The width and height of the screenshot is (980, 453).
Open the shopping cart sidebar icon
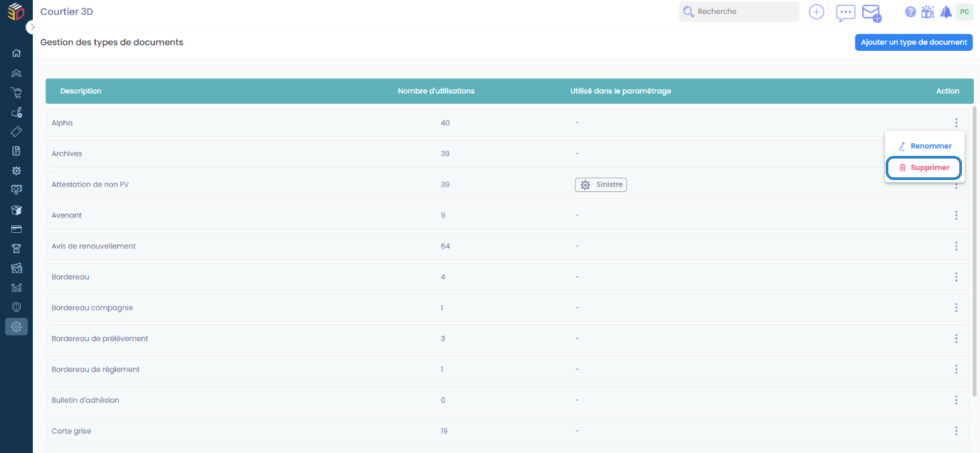click(x=17, y=92)
